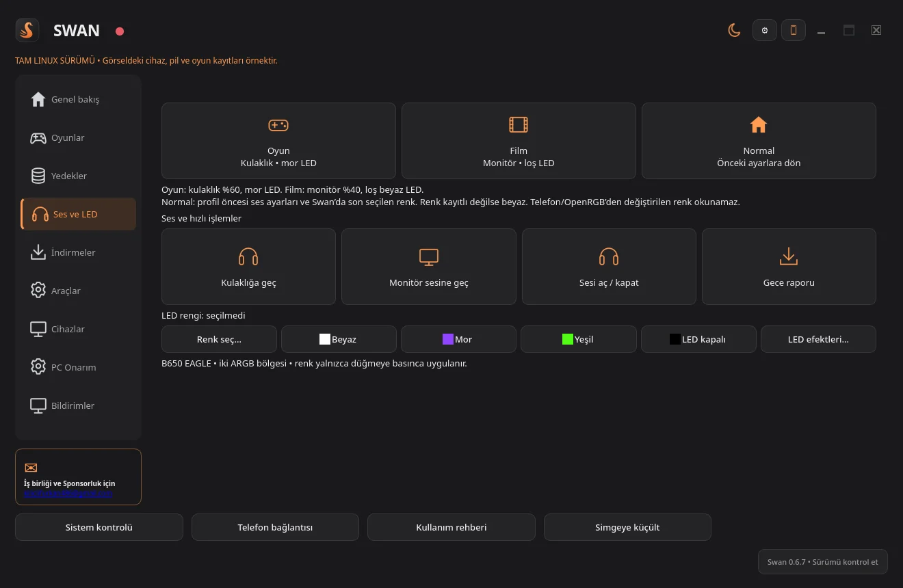Screen dimensions: 903x588
Task: Open Telefon bağlantısı button
Action: 275,527
